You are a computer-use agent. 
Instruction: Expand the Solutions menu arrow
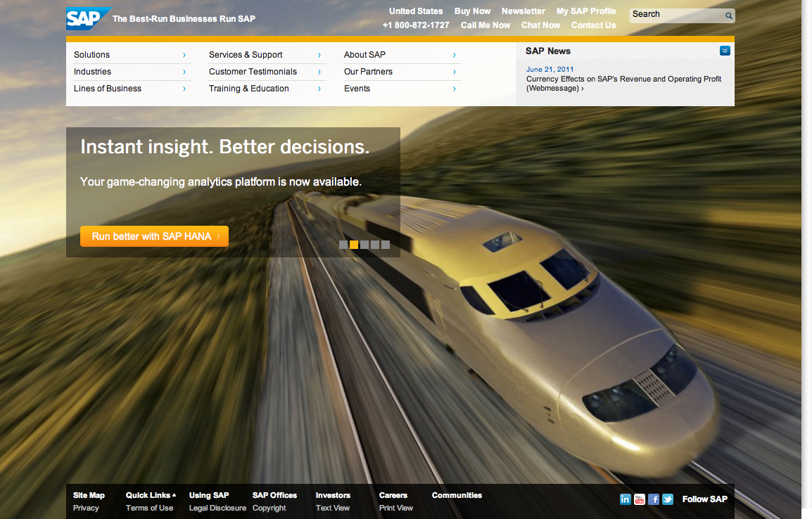(x=184, y=55)
